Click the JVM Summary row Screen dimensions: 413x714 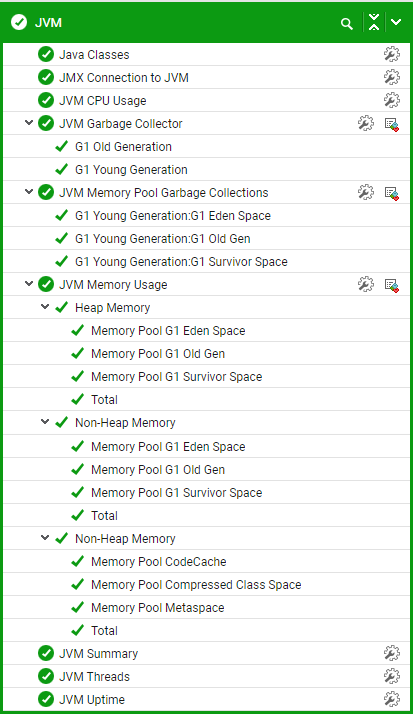206,653
